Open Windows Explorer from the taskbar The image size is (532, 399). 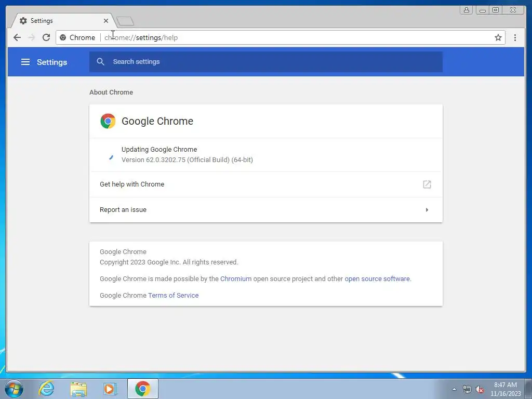point(78,389)
